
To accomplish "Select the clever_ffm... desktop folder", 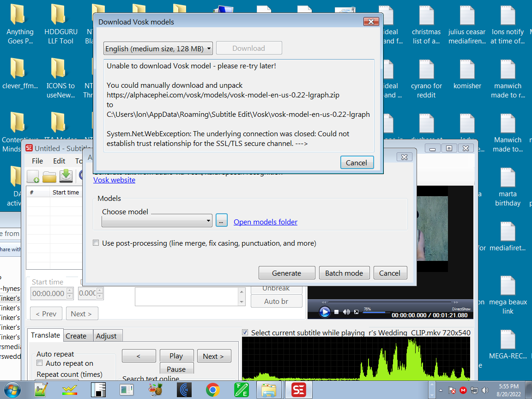I will 20,74.
